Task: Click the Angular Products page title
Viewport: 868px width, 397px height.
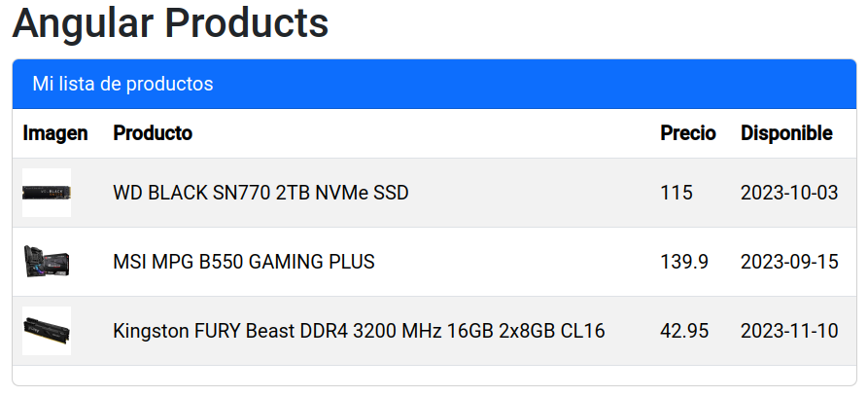Action: [170, 23]
